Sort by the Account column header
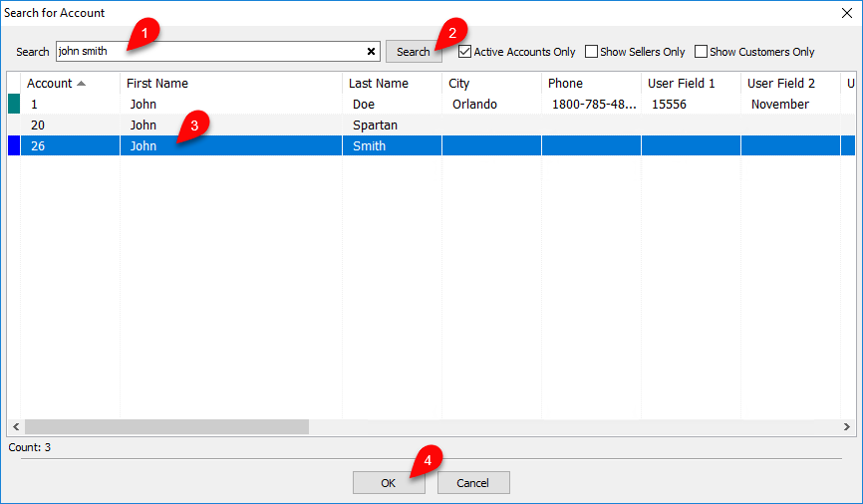 71,83
